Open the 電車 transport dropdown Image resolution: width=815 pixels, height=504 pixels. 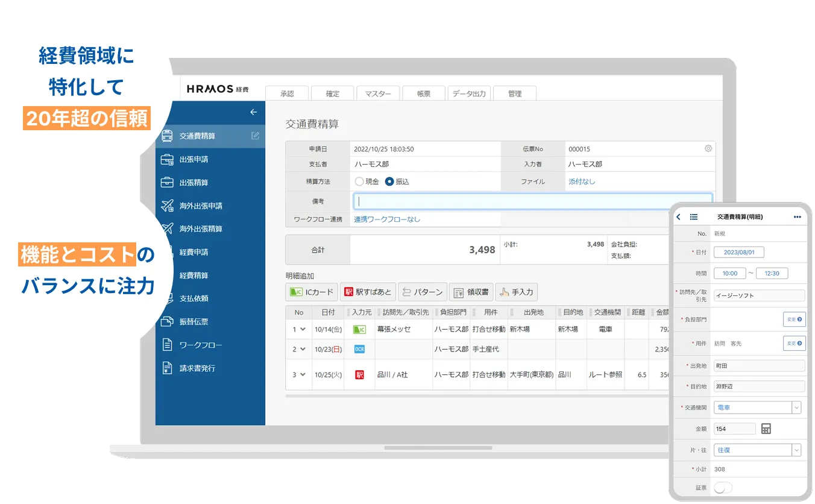point(758,408)
